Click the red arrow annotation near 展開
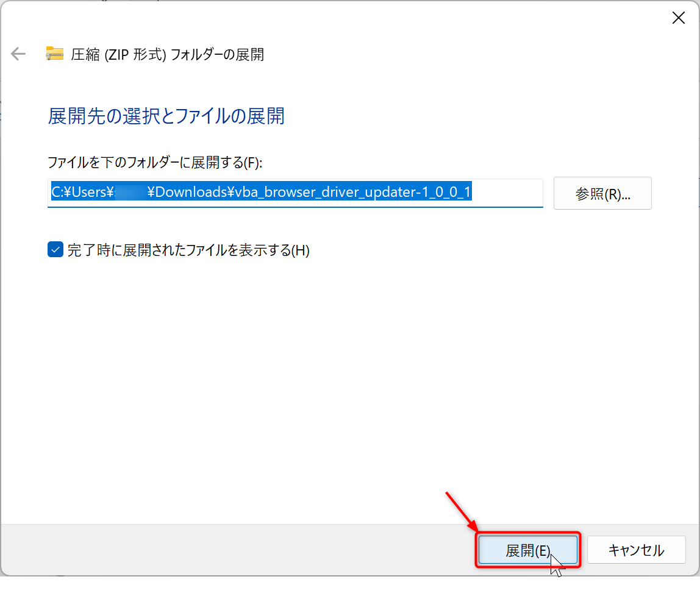Screen dimensions: 700x596 click(460, 511)
